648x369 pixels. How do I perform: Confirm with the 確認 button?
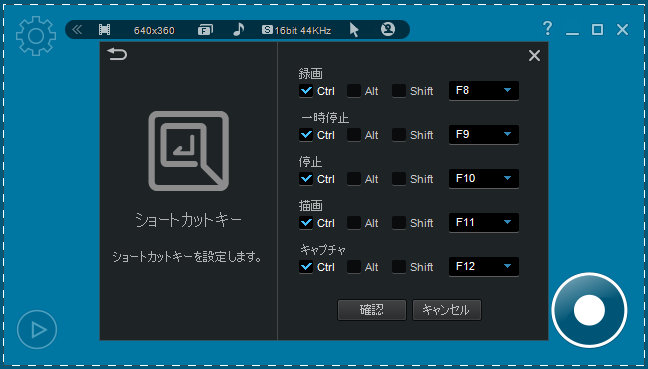pyautogui.click(x=372, y=310)
